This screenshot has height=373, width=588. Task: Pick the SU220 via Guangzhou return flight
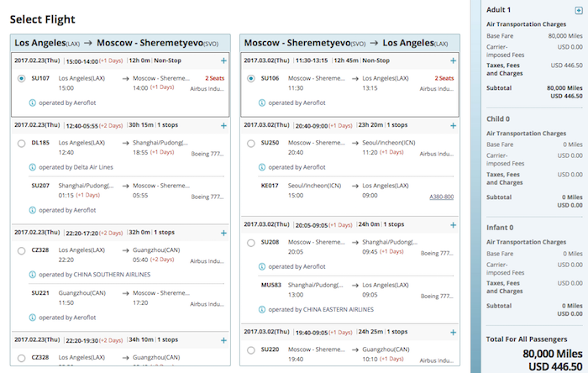click(251, 350)
